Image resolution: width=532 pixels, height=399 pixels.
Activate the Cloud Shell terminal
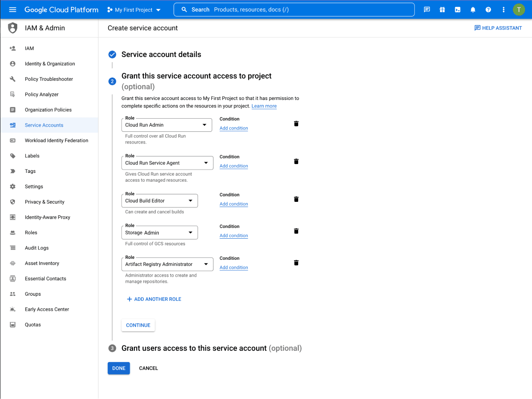[x=457, y=9]
